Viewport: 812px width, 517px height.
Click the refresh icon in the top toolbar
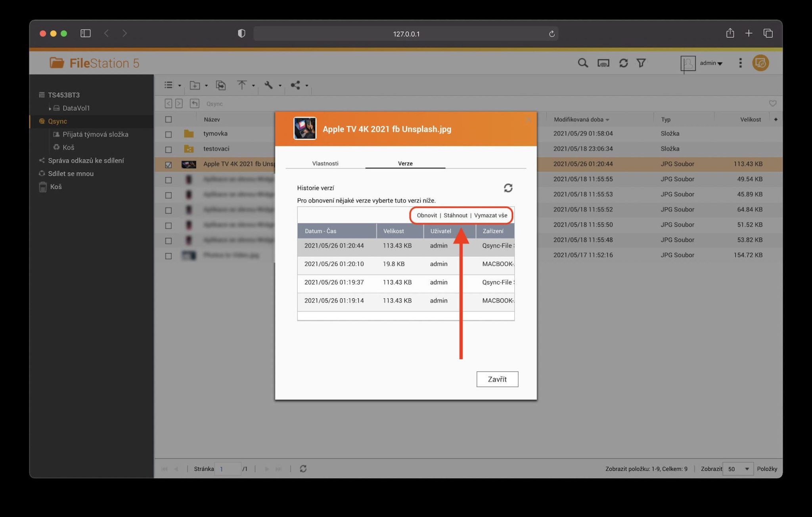click(623, 63)
